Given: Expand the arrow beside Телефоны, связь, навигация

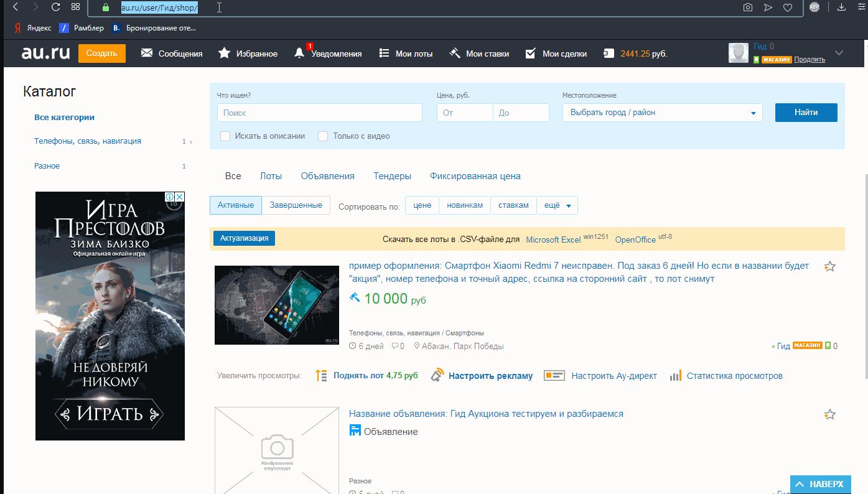Looking at the screenshot, I should tap(191, 142).
